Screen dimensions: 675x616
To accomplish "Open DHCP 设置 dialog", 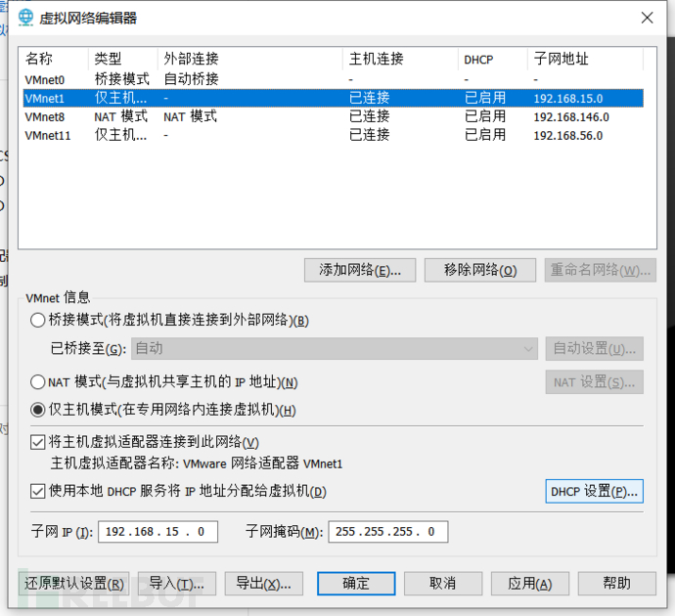I will [x=595, y=491].
